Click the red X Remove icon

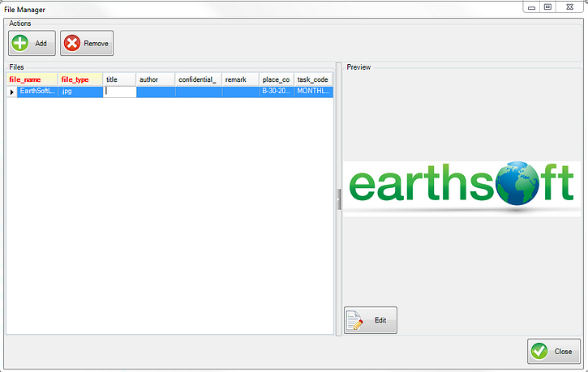[72, 43]
